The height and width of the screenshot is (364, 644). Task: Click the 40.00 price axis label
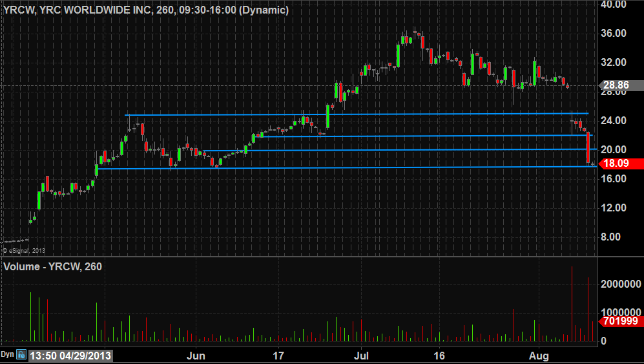(x=614, y=5)
